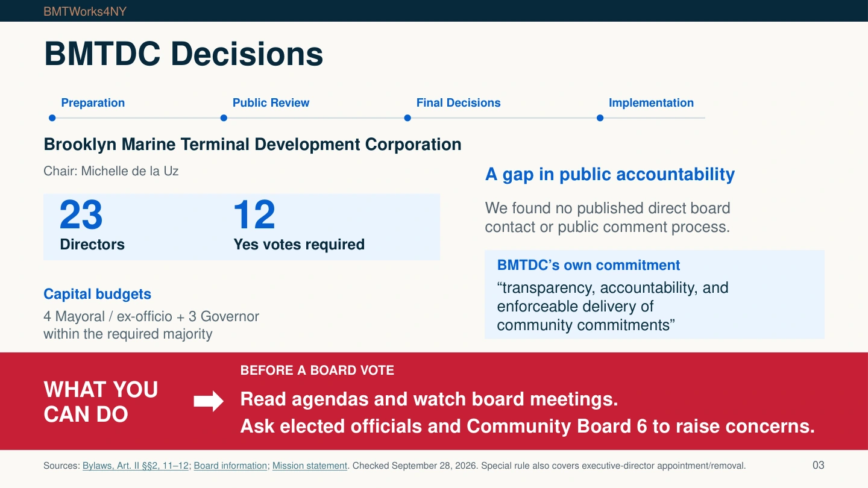Click the Preparation timeline dot

click(x=52, y=118)
